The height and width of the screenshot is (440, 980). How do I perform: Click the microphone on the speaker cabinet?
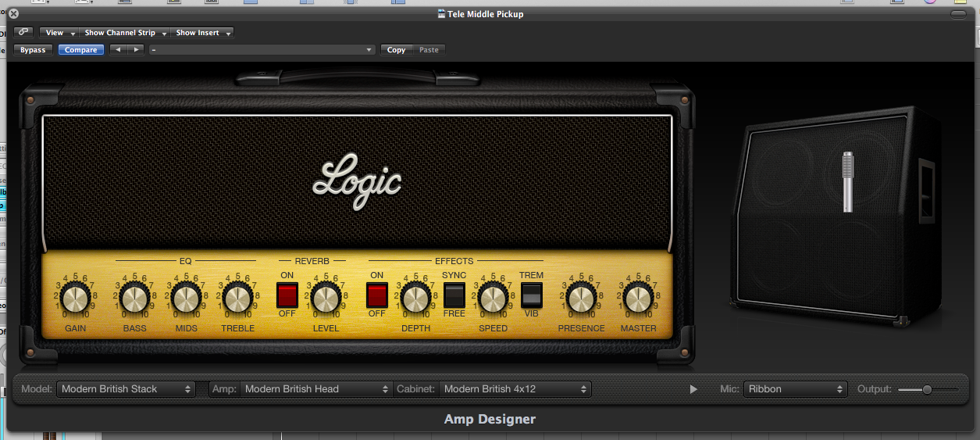(x=848, y=182)
